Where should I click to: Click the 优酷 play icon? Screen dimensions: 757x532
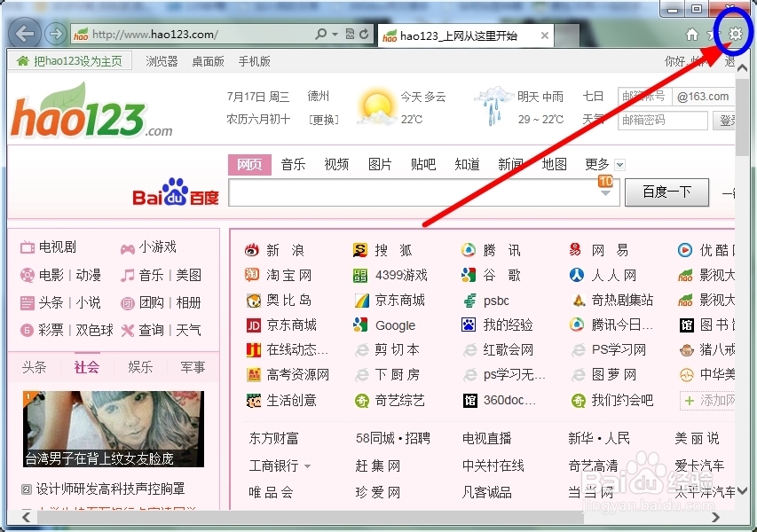pos(684,250)
